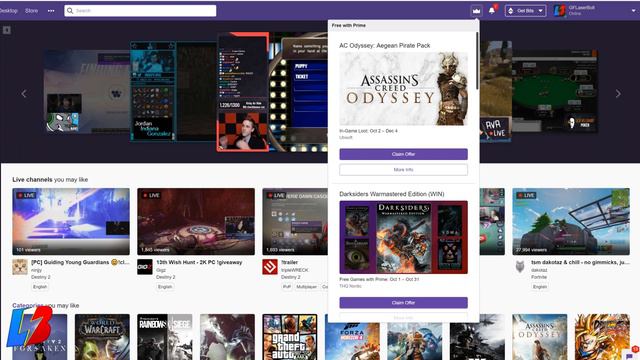The width and height of the screenshot is (640, 360).
Task: Click the tsm dakotaz & chill stream title
Action: pos(580,262)
